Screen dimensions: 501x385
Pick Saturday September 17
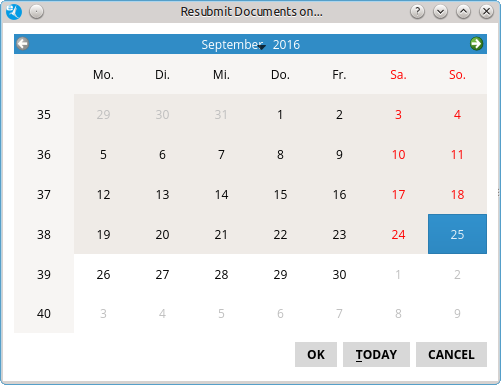pyautogui.click(x=398, y=194)
